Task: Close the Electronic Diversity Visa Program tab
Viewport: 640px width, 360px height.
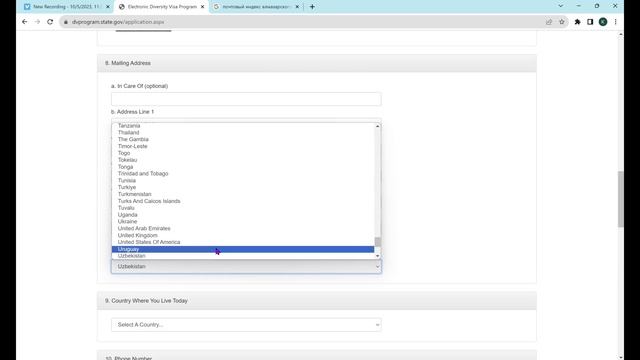Action: 202,7
